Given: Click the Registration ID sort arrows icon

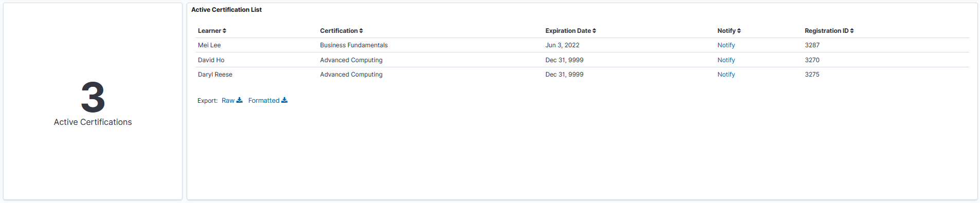Looking at the screenshot, I should pos(852,31).
